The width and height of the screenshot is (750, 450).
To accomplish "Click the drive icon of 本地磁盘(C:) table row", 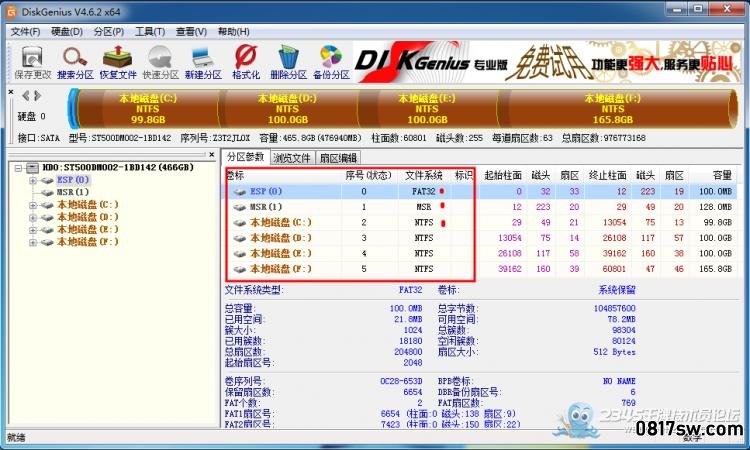I will [x=240, y=223].
